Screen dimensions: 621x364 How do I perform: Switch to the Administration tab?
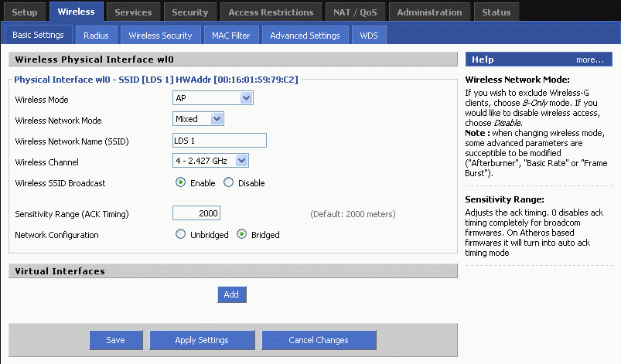coord(429,12)
